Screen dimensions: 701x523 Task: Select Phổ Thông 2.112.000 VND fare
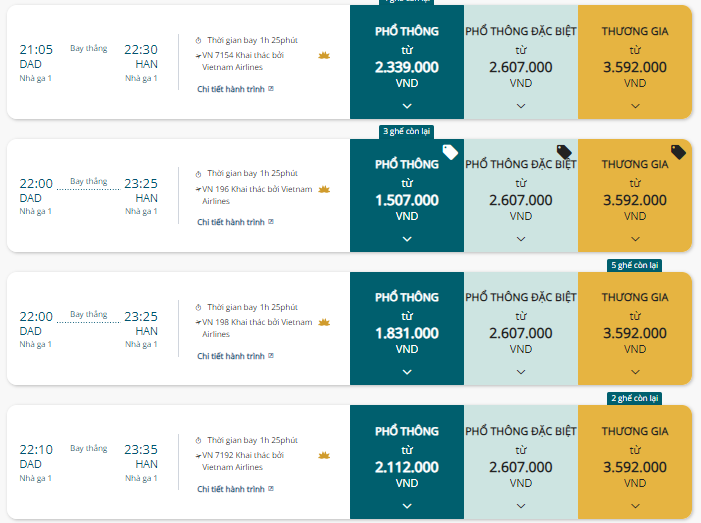click(x=407, y=462)
